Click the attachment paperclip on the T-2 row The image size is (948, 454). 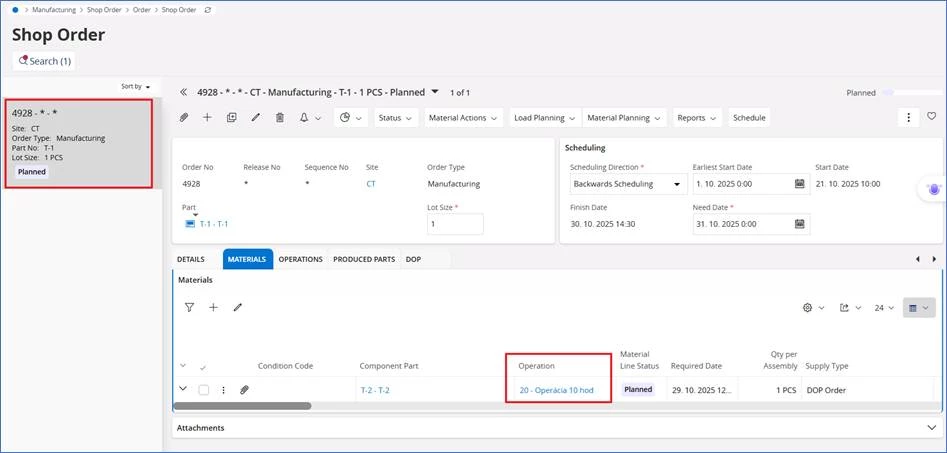click(244, 390)
